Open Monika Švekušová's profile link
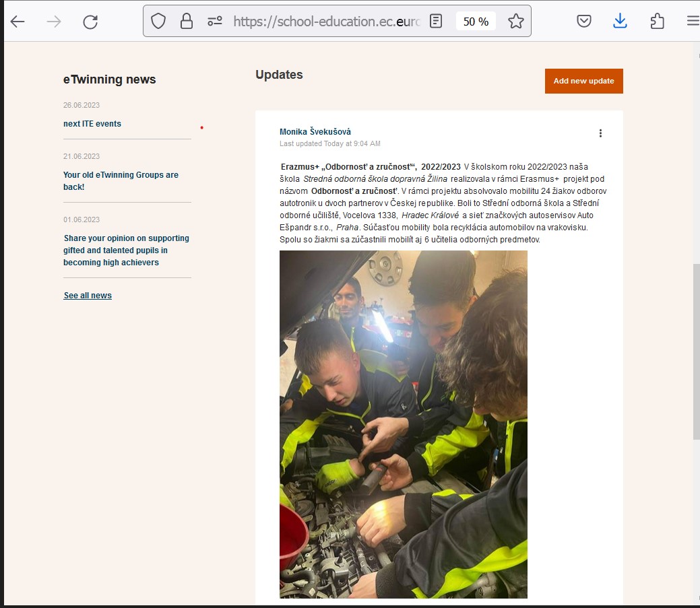The width and height of the screenshot is (700, 608). tap(315, 131)
